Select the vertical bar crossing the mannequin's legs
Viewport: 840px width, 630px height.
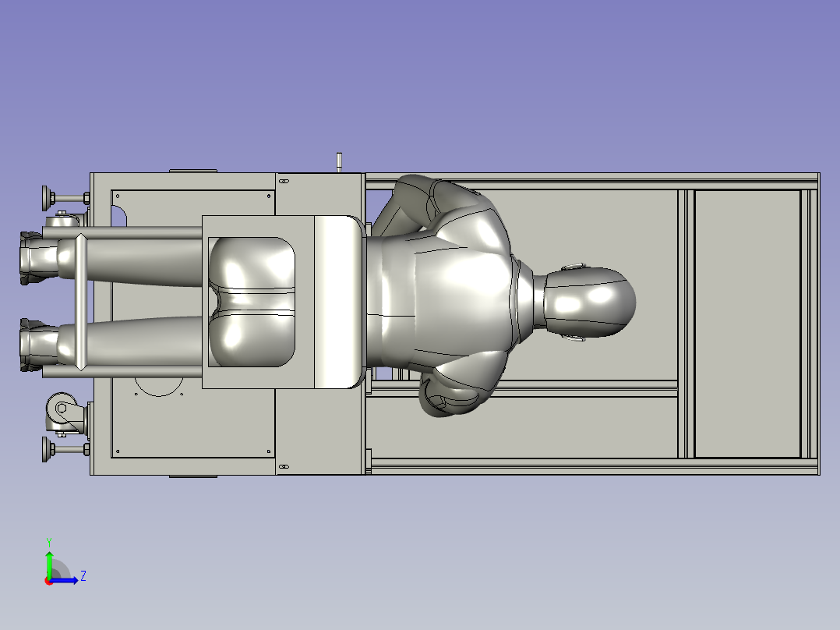(x=81, y=302)
